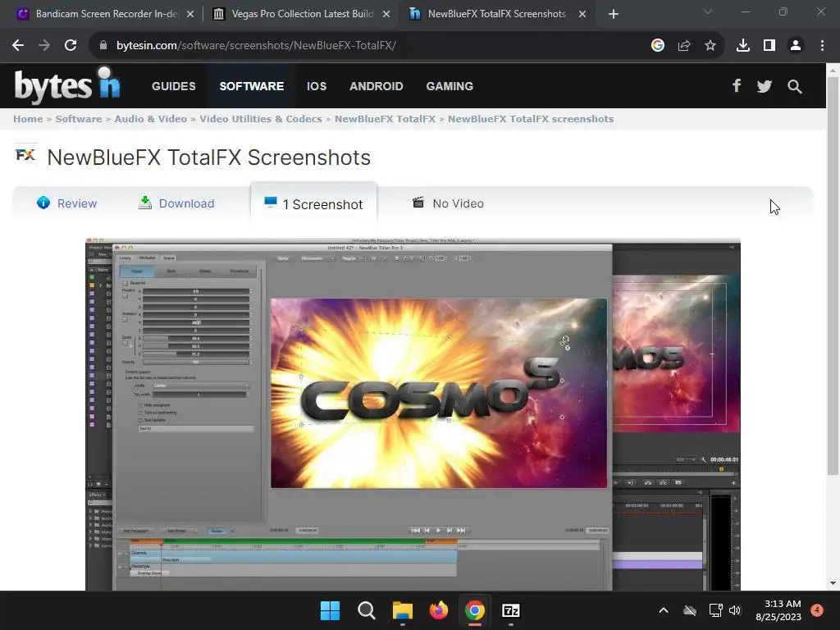Open the clock showing 3:13 AM
Viewport: 840px width, 630px height.
point(778,610)
